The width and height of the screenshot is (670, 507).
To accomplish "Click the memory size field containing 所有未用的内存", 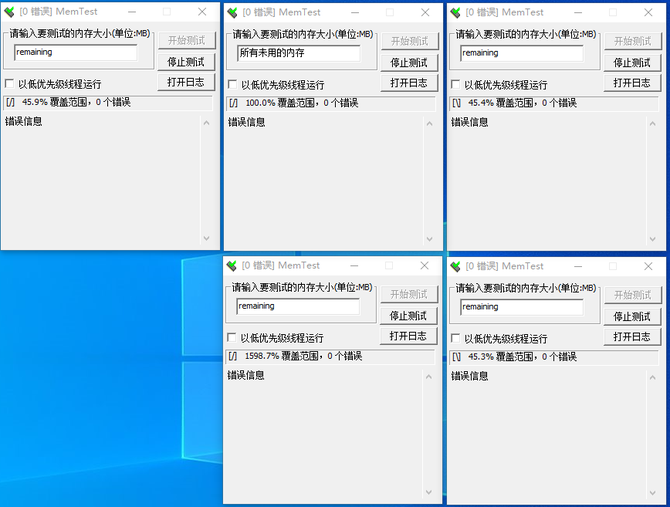I will click(x=297, y=53).
